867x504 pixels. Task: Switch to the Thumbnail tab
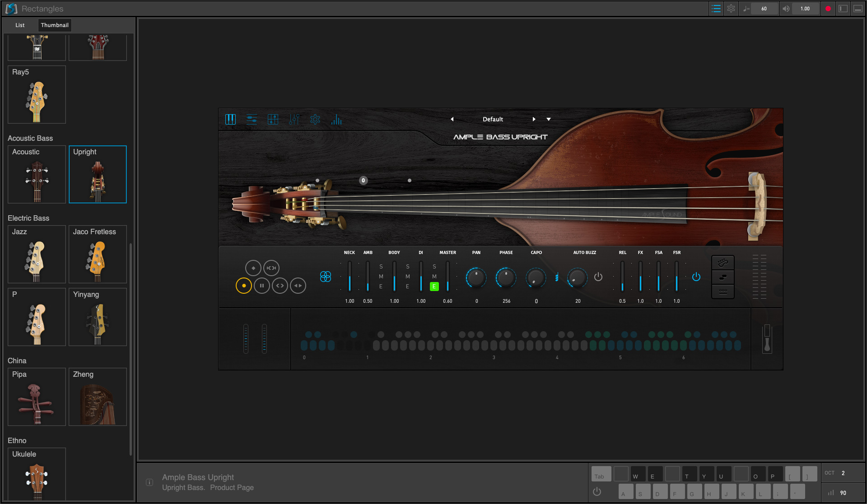(x=55, y=25)
